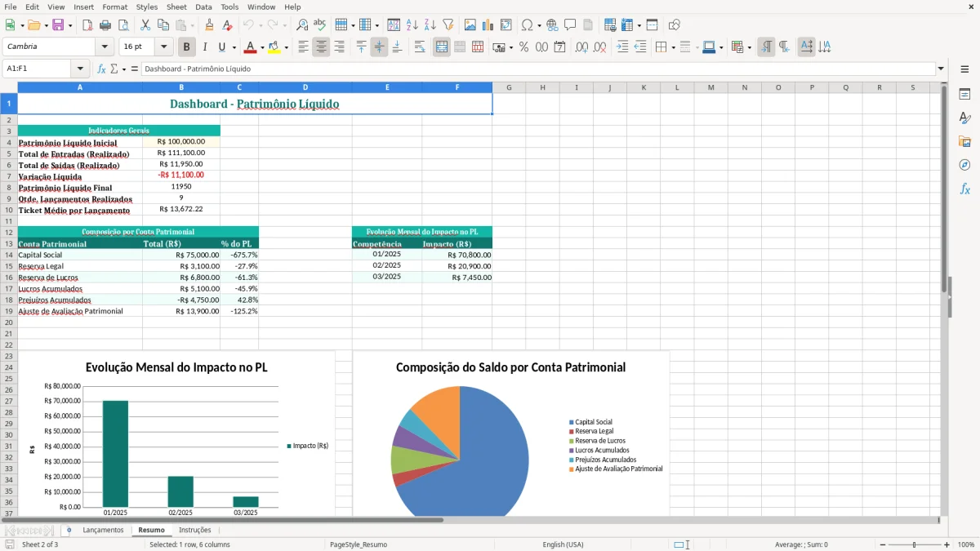Screen dimensions: 980x551
Task: Apply red font color swatch
Action: (250, 47)
